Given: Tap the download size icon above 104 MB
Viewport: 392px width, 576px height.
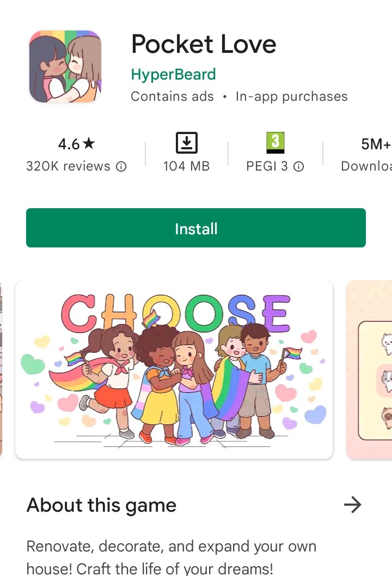Looking at the screenshot, I should (186, 143).
